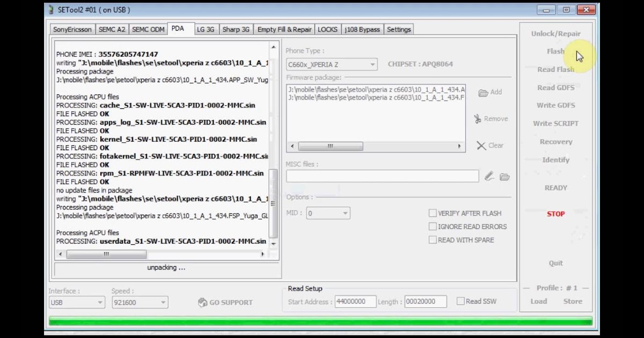Screen dimensions: 644x338
Task: Click the log horizontal scrollbar thumb
Action: (x=106, y=254)
